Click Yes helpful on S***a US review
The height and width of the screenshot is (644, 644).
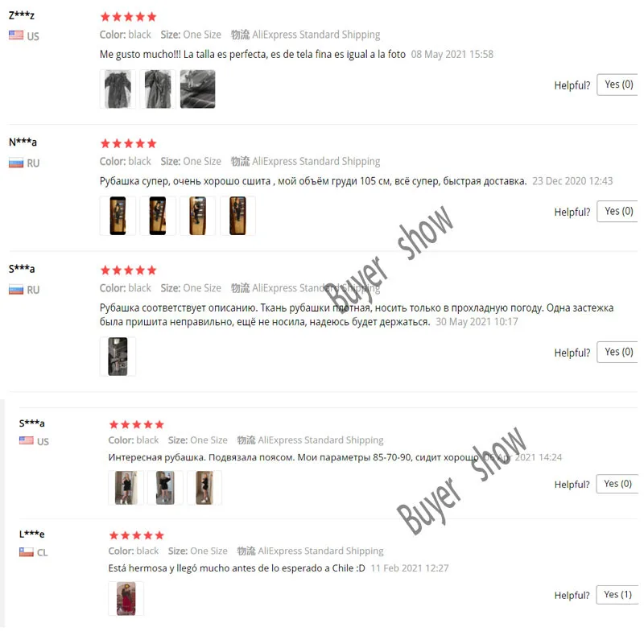pyautogui.click(x=617, y=484)
